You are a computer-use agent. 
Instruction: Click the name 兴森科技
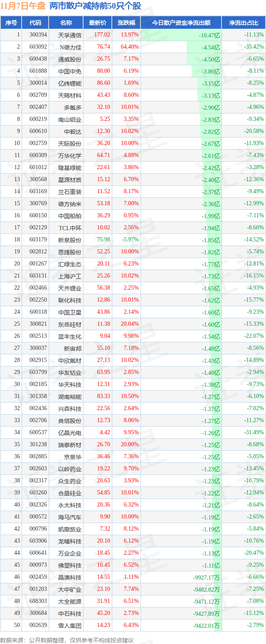click(70, 408)
